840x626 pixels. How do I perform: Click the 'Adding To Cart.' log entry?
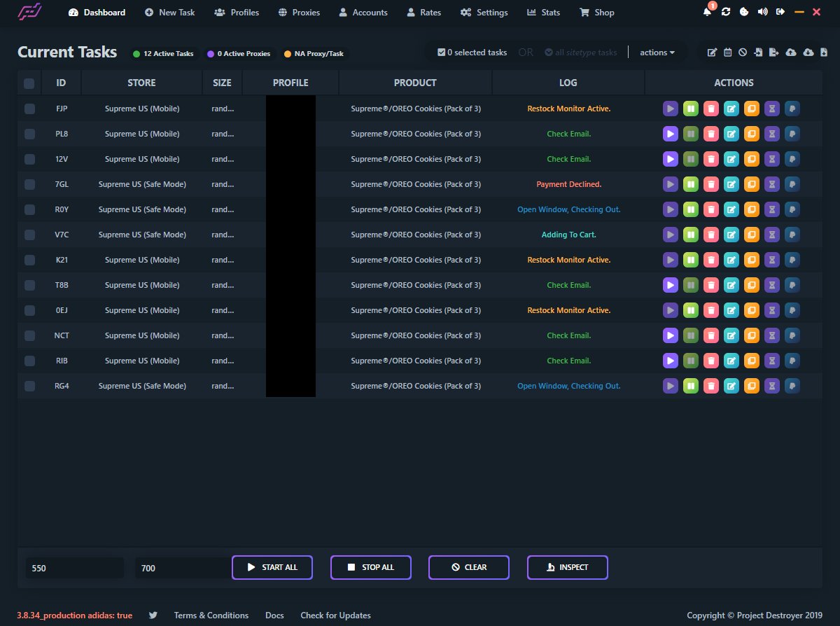(x=569, y=235)
